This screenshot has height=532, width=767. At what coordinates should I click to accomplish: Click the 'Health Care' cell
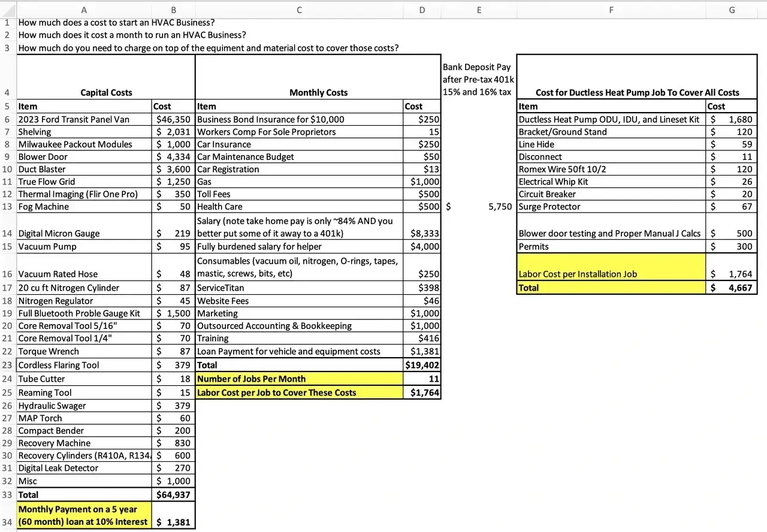(300, 207)
